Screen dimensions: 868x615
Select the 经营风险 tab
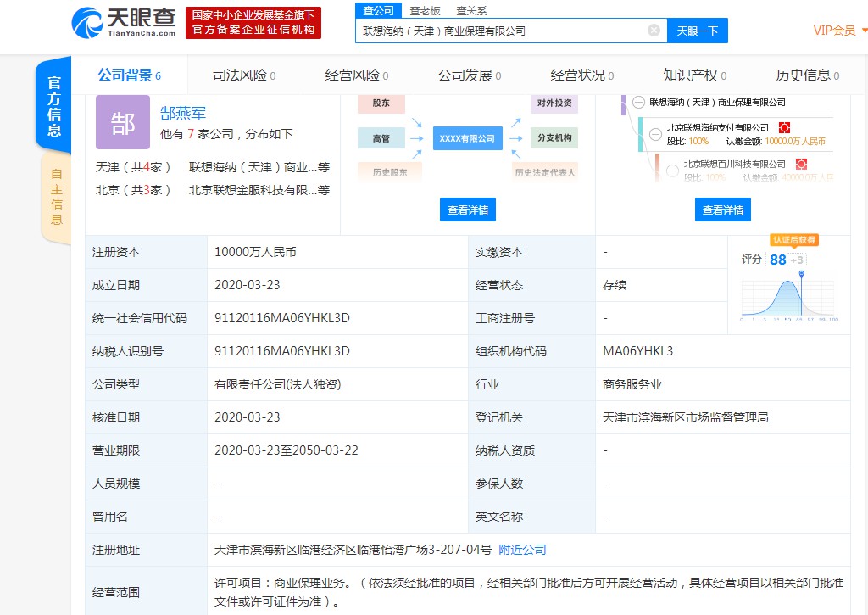coord(357,75)
